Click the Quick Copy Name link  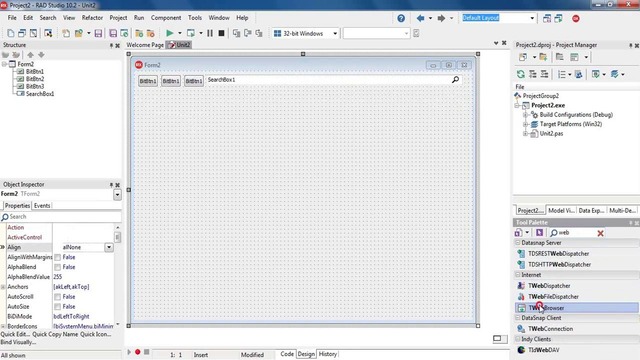pyautogui.click(x=55, y=334)
